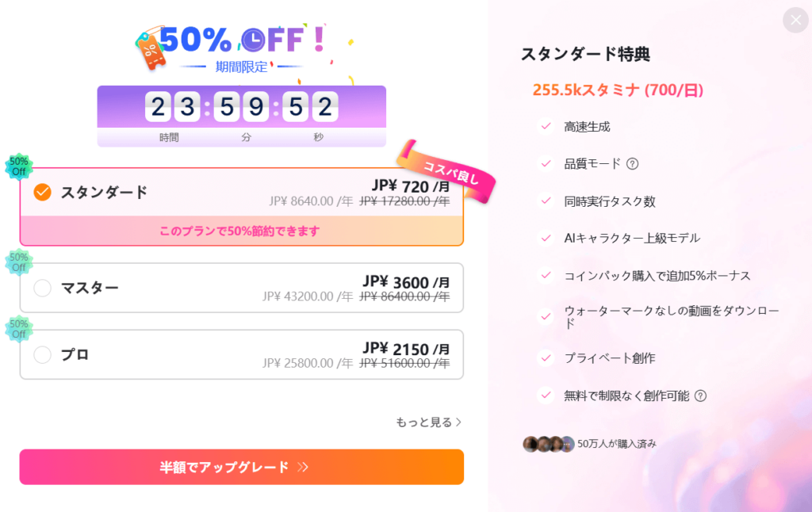This screenshot has width=812, height=512.
Task: Click the 半額でアップグレード button
Action: (241, 467)
